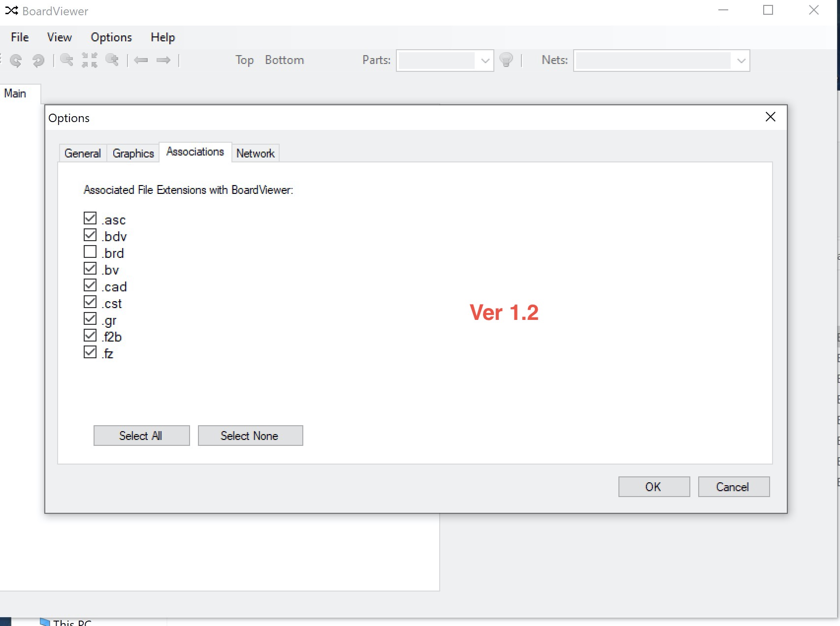The height and width of the screenshot is (626, 840).
Task: Uncheck the .gr file association
Action: 90,318
